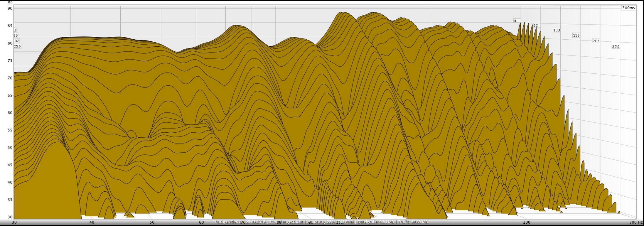The height and width of the screenshot is (226, 644).
Task: Click the 40 Hz frequency axis label
Action: [92, 222]
